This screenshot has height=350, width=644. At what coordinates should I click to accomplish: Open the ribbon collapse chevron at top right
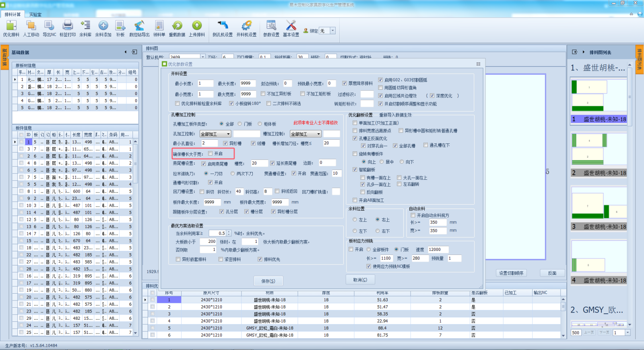pyautogui.click(x=632, y=14)
